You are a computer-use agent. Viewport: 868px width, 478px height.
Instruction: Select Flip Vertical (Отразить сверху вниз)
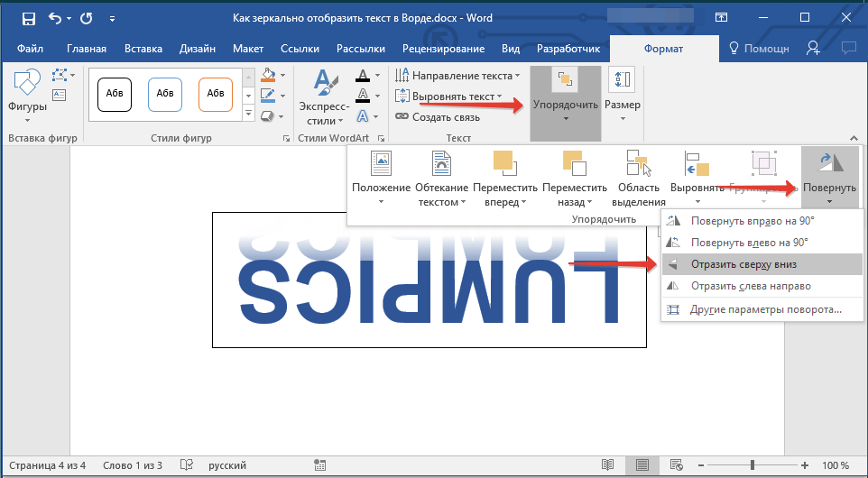[743, 264]
